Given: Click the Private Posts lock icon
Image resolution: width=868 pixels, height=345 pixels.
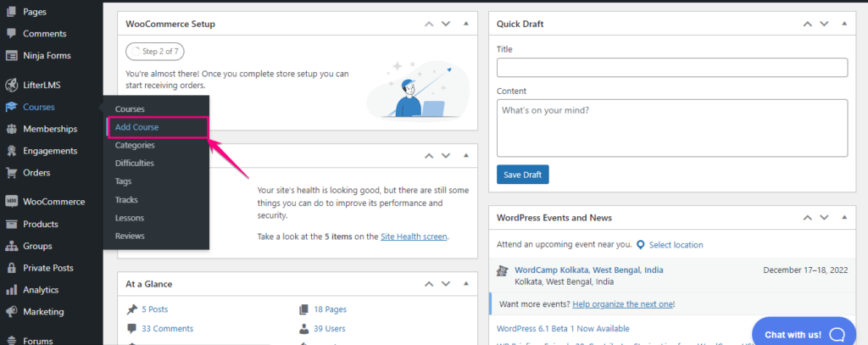Looking at the screenshot, I should click(x=11, y=268).
